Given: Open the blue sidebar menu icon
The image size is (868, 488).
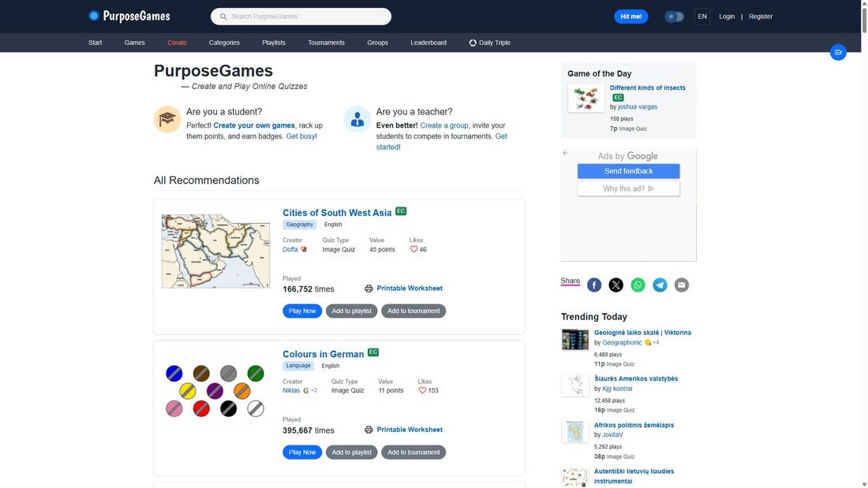Looking at the screenshot, I should click(x=838, y=53).
